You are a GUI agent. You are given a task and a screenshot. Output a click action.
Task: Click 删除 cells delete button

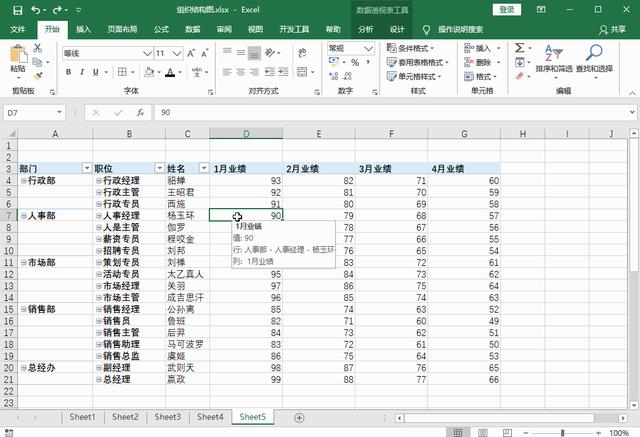point(478,62)
